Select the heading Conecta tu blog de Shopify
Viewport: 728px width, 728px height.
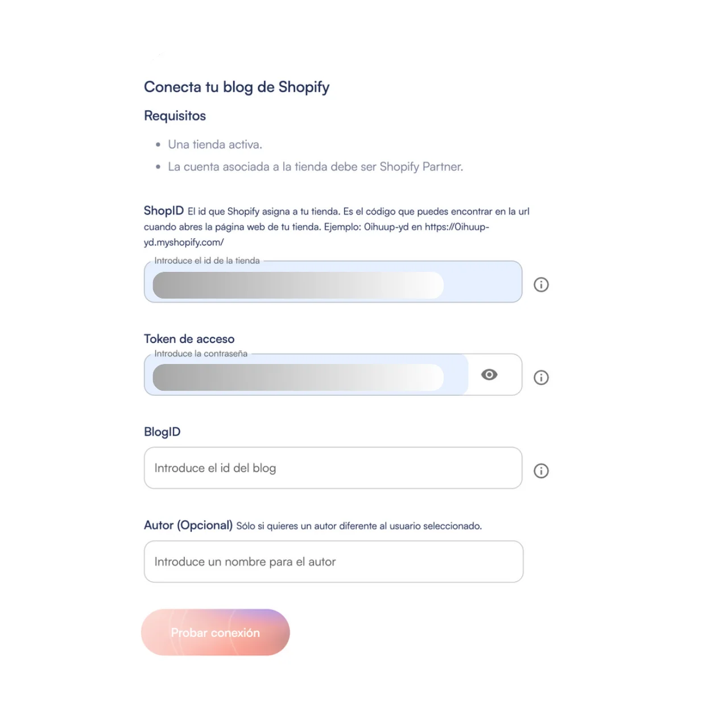[x=237, y=86]
